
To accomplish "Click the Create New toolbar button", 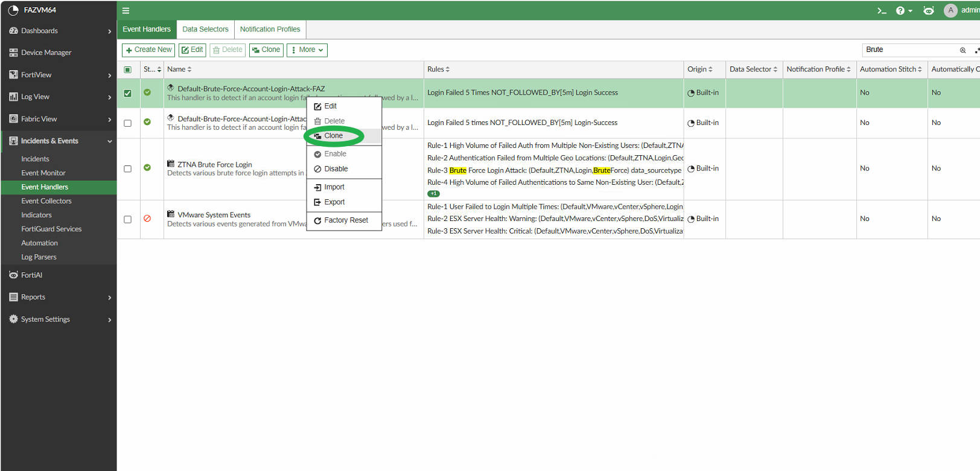I will coord(148,50).
